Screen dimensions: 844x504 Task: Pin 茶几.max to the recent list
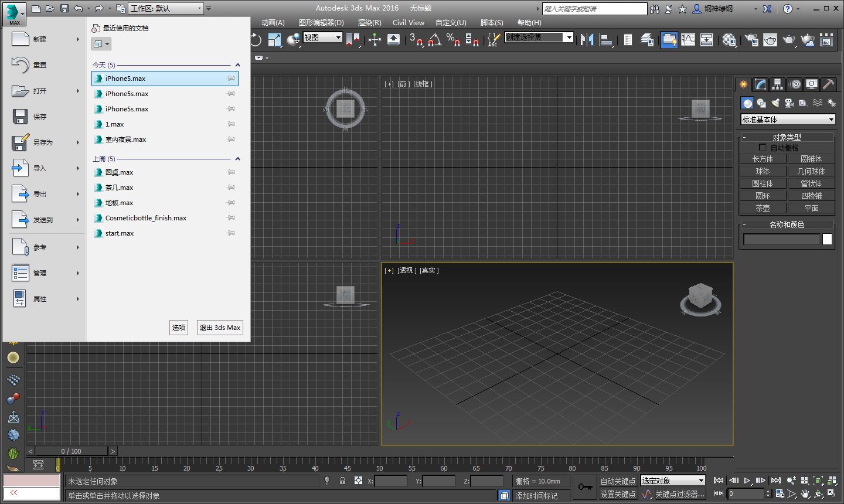point(231,188)
